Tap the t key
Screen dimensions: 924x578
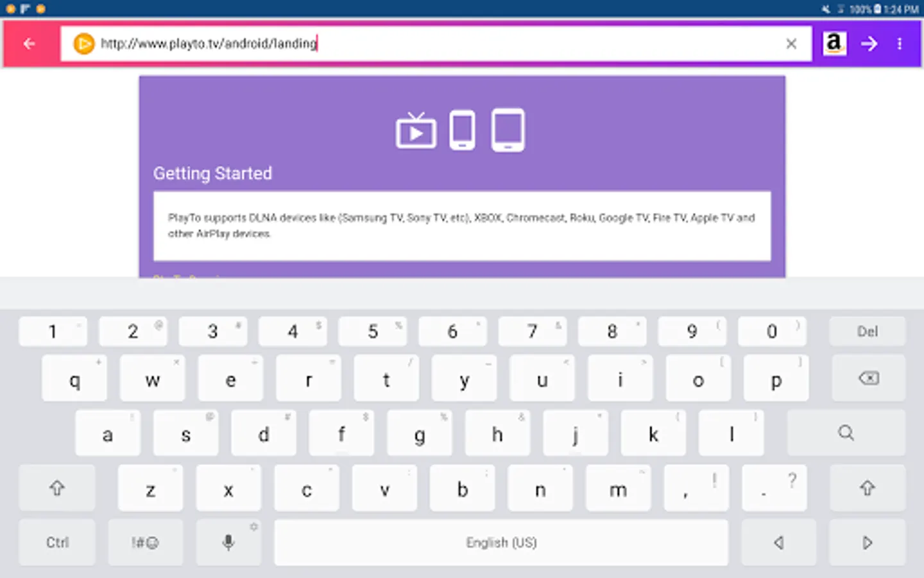[x=386, y=378]
